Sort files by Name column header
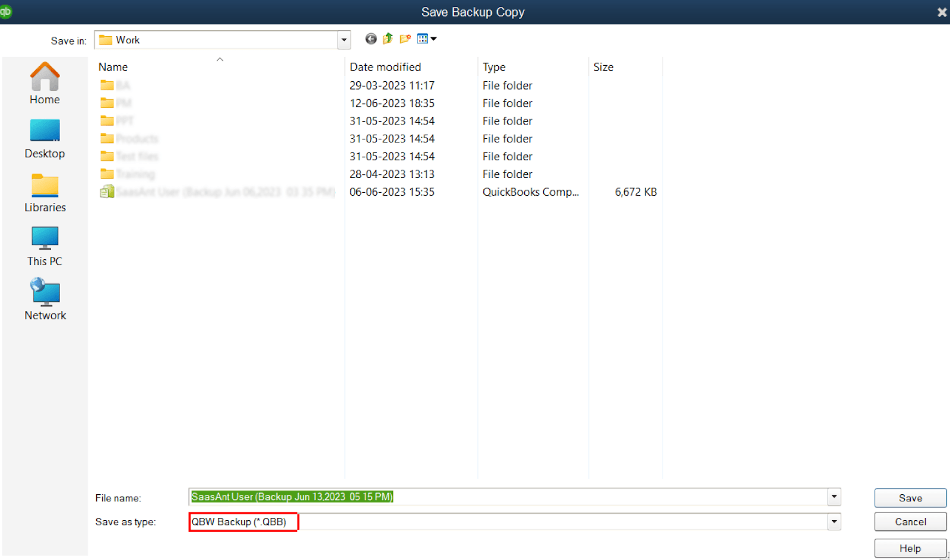The width and height of the screenshot is (950, 560). coord(113,67)
